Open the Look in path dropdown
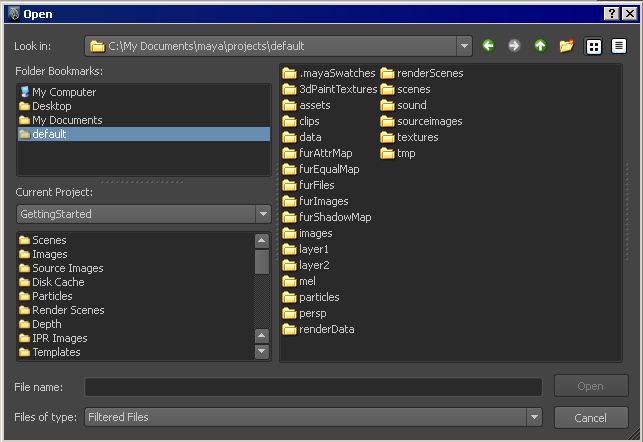Screen dimensions: 643x442 click(x=464, y=46)
